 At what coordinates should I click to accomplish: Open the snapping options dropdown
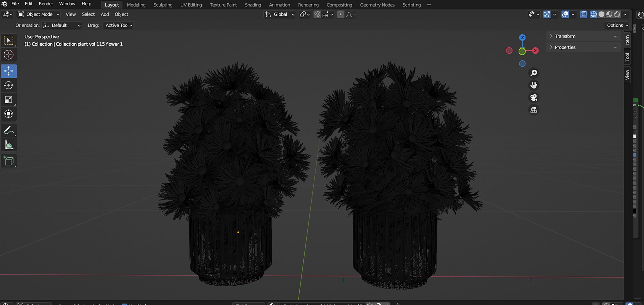pos(328,14)
